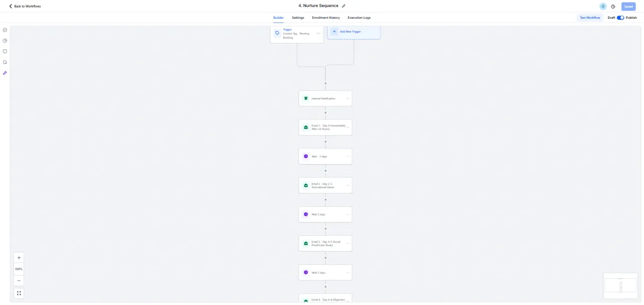Click the fit-to-screen icon in zoom controls
The height and width of the screenshot is (305, 644).
[19, 293]
